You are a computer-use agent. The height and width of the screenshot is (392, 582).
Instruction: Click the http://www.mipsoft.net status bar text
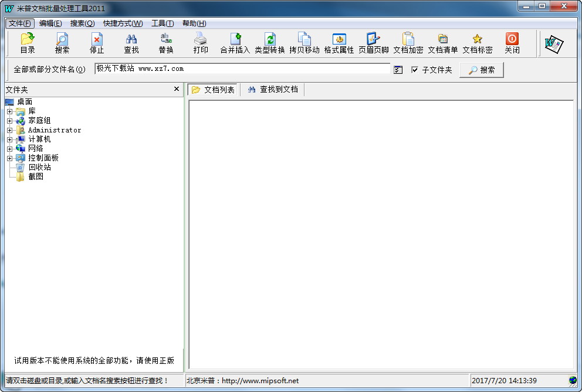pyautogui.click(x=260, y=380)
